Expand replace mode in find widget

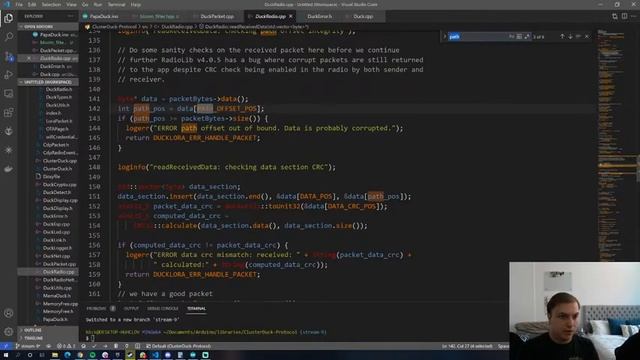pyautogui.click(x=444, y=36)
